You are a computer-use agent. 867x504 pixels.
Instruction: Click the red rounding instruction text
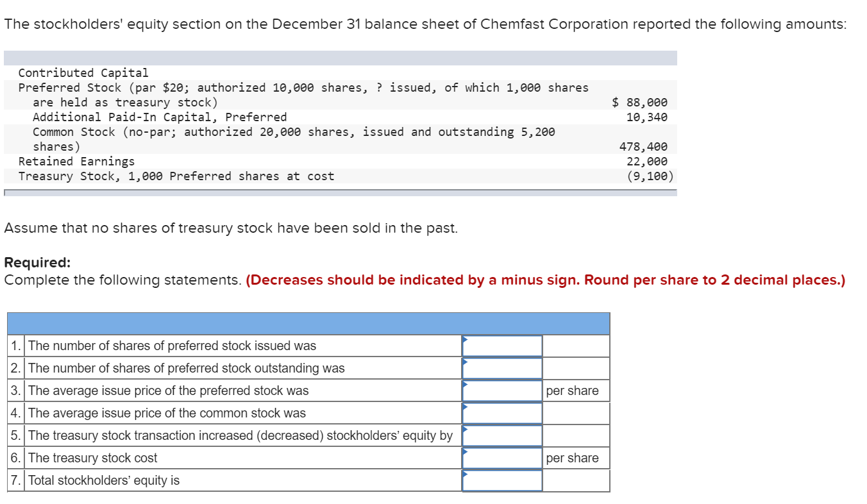point(546,280)
